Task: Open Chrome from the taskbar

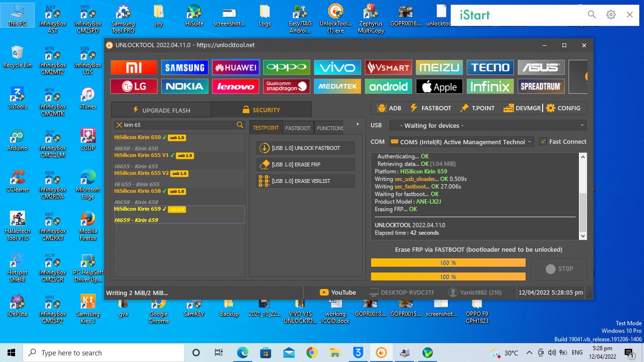Action: [x=312, y=353]
